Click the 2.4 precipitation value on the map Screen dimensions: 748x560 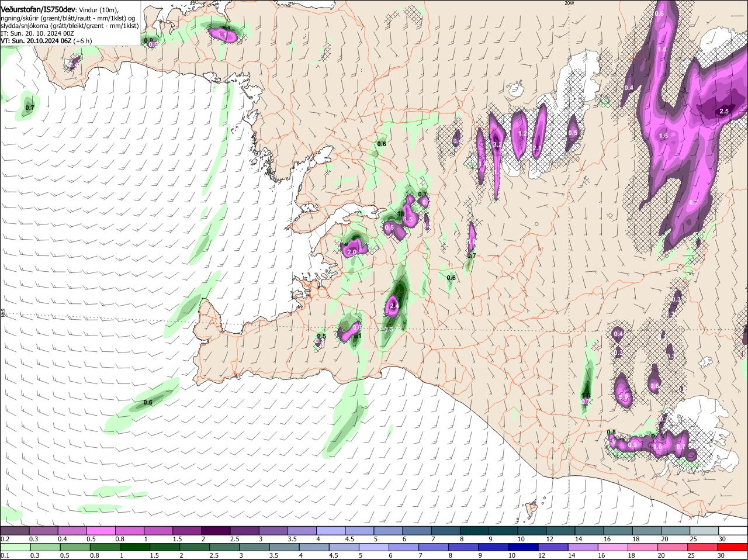394,306
